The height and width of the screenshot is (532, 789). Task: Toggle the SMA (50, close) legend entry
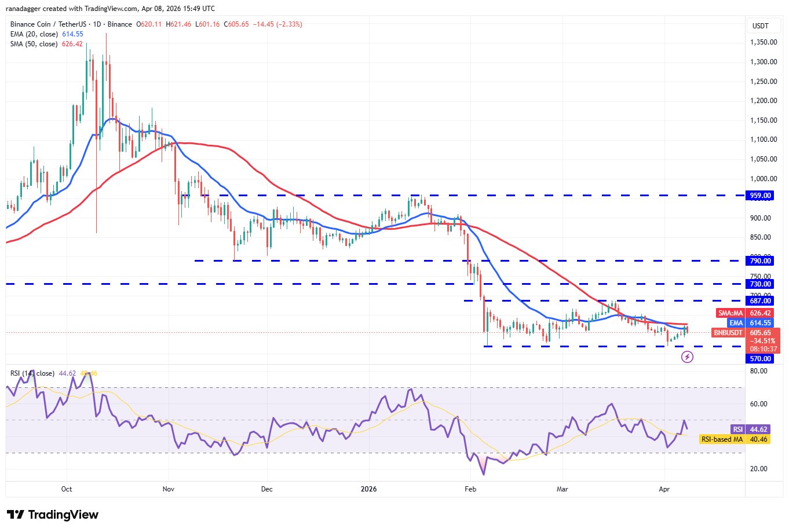click(x=34, y=44)
